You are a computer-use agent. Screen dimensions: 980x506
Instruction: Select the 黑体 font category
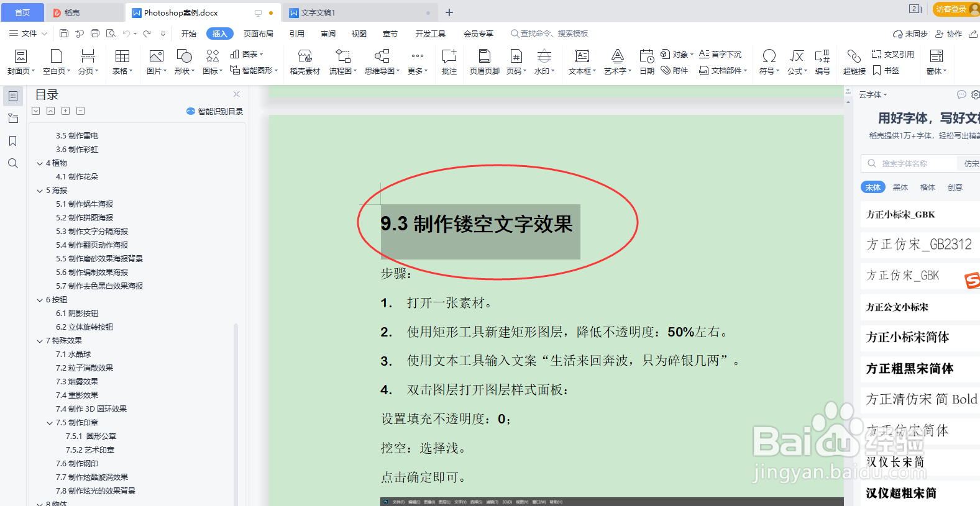point(900,187)
